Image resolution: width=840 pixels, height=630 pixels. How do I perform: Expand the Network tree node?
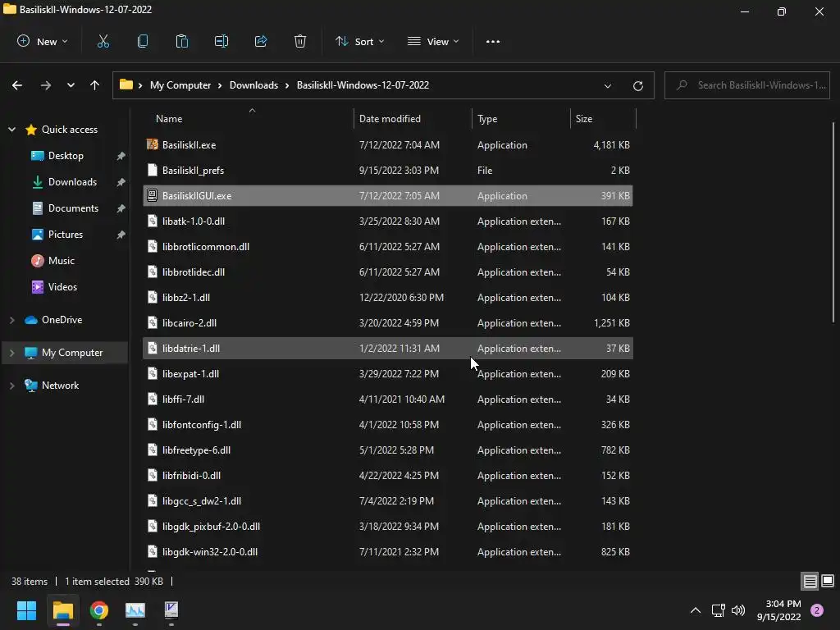(11, 386)
